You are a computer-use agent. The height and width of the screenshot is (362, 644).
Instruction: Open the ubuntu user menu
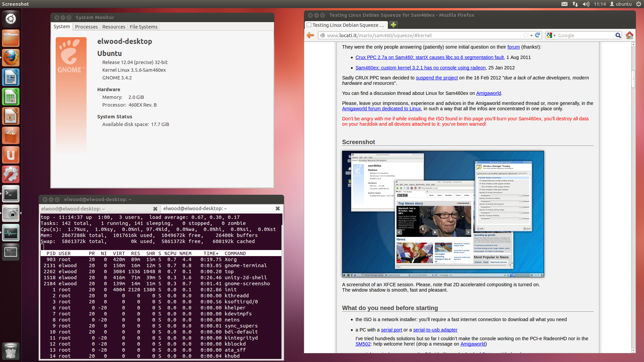point(621,4)
